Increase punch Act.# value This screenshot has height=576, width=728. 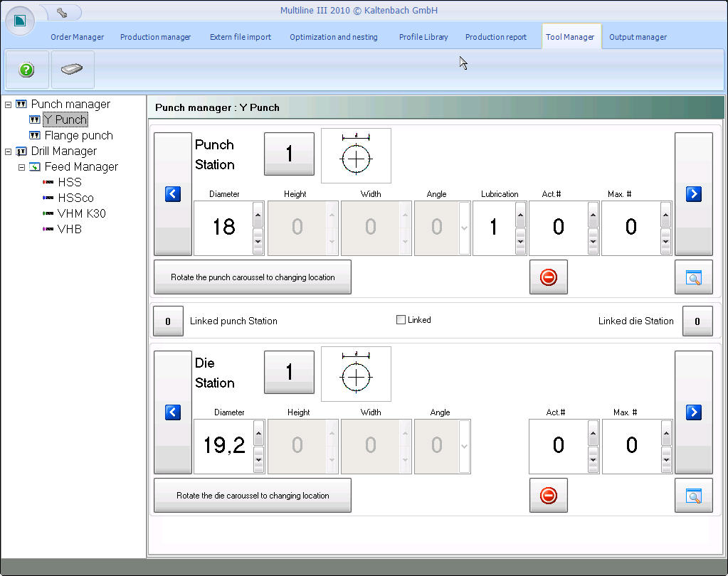click(x=593, y=215)
